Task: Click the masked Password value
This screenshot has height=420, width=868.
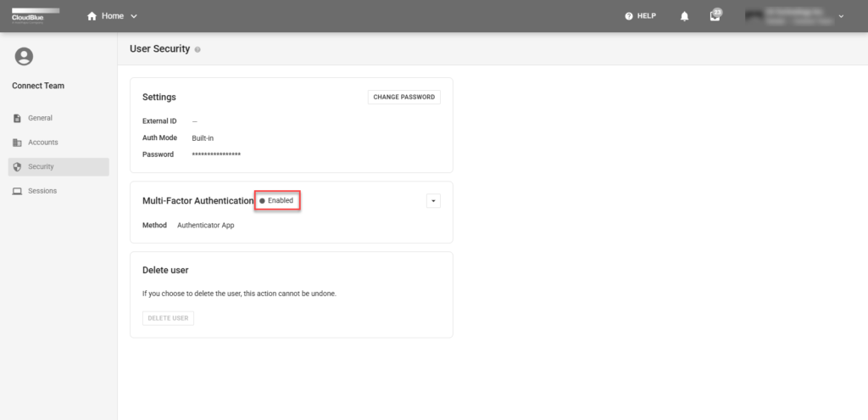Action: point(216,154)
